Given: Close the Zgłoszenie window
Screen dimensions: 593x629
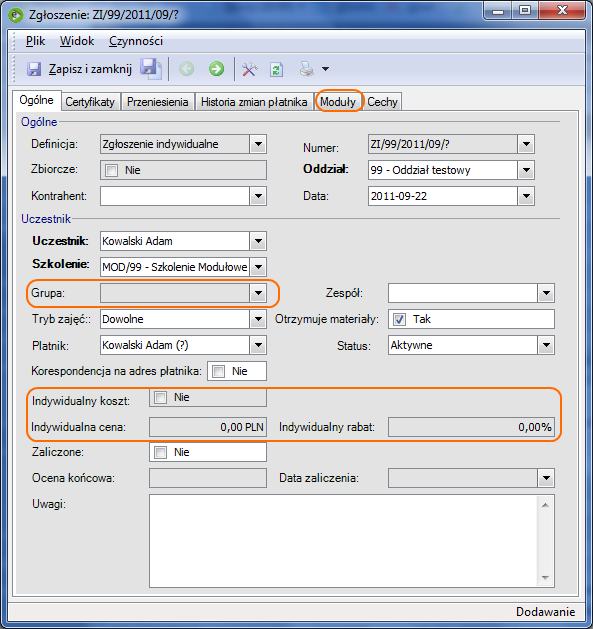Looking at the screenshot, I should click(x=562, y=11).
